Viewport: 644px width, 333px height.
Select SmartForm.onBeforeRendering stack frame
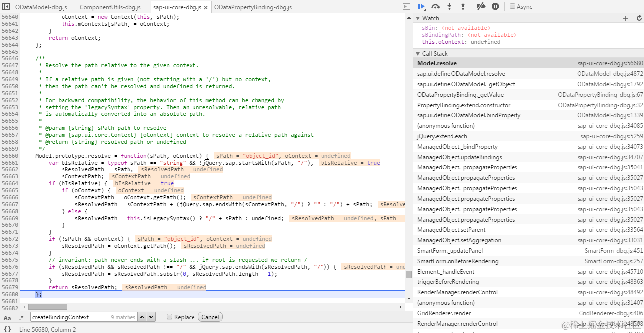[528, 261]
